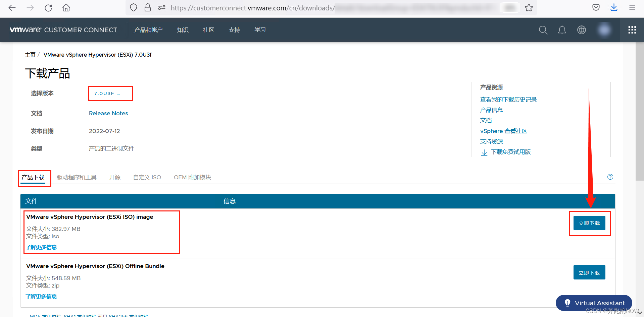Viewport: 644px width, 317px height.
Task: Open site permissions icon in address bar
Action: click(x=162, y=7)
